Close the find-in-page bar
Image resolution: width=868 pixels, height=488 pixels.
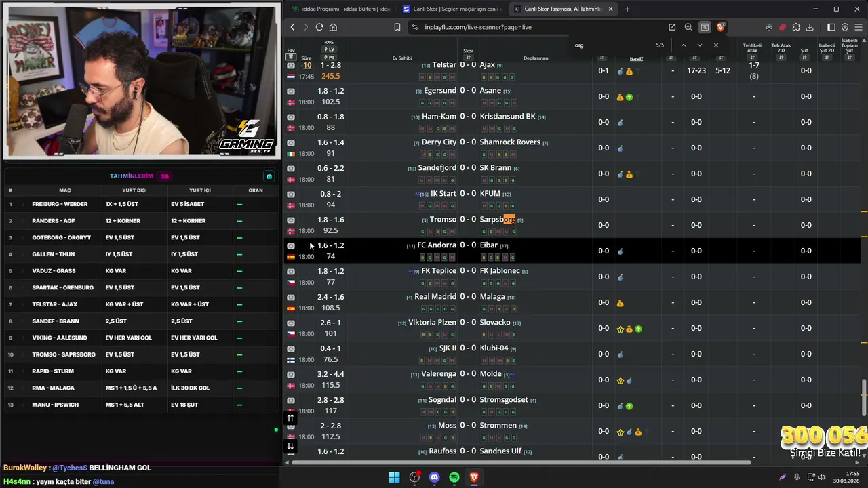(x=716, y=45)
